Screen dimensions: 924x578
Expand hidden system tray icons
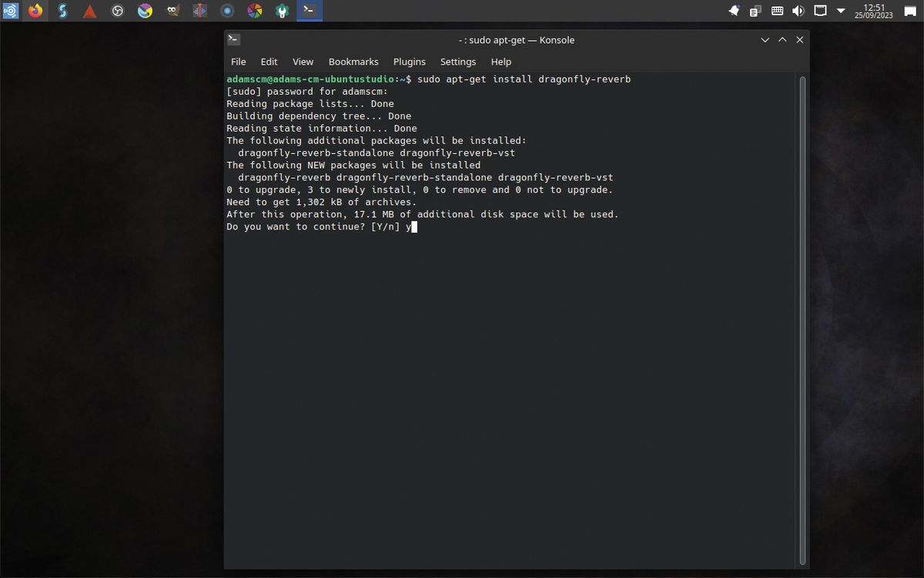[841, 10]
